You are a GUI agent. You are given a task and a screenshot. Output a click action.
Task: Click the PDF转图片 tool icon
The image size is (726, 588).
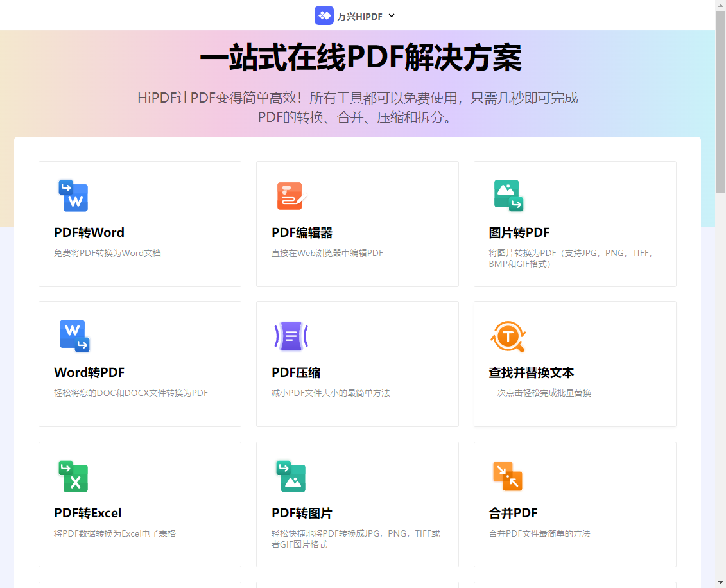coord(291,476)
